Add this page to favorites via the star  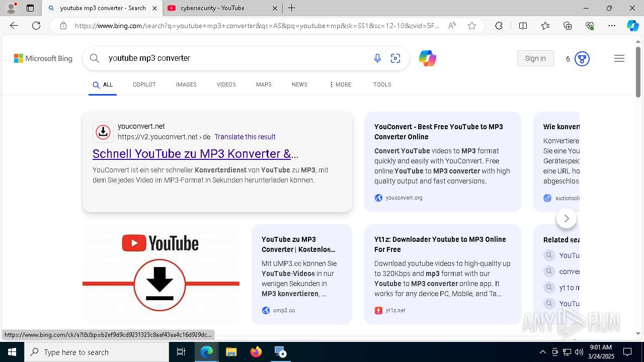[472, 26]
